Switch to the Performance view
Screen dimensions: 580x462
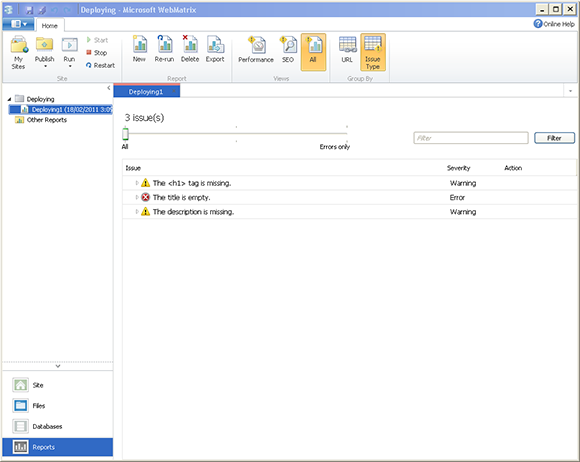[256, 49]
